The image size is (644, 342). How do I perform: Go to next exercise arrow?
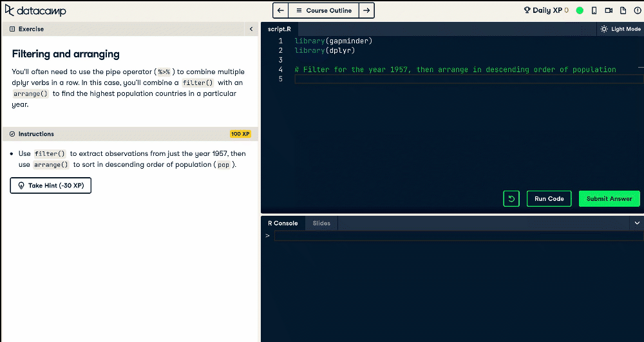pyautogui.click(x=367, y=11)
